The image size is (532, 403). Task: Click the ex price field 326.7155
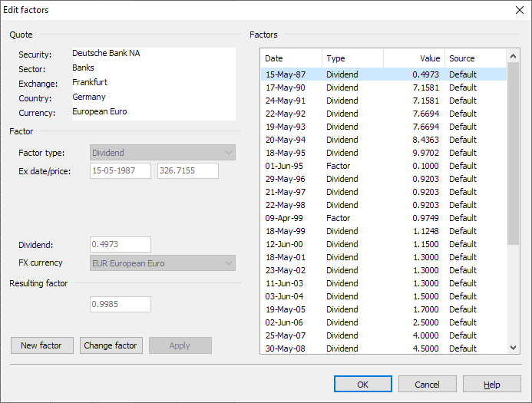point(187,170)
